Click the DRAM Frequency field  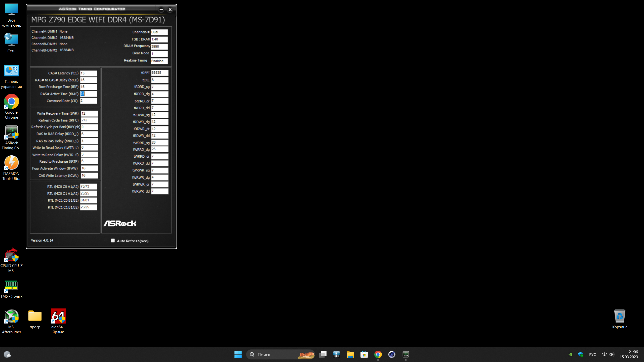click(x=159, y=47)
